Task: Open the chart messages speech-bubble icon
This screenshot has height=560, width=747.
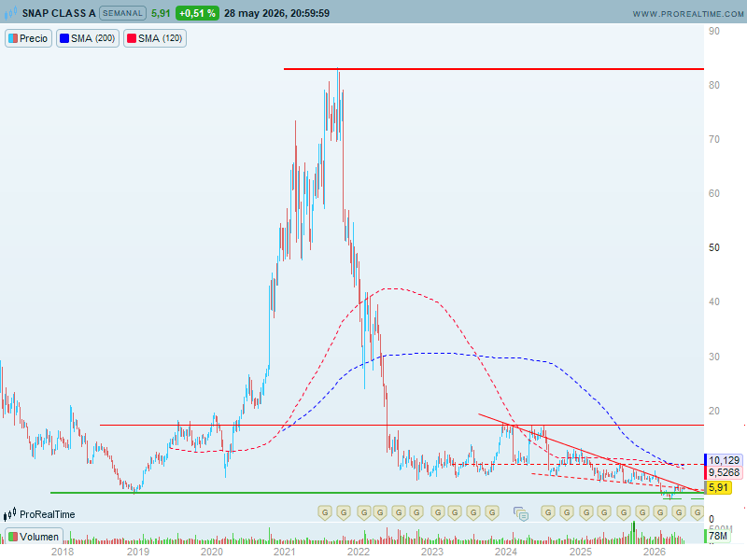Action: click(521, 513)
